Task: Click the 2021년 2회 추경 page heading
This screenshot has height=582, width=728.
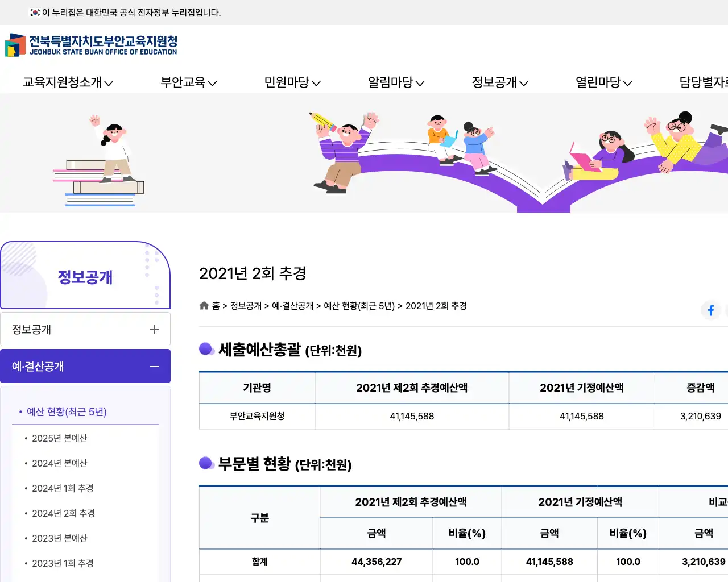Action: tap(253, 273)
